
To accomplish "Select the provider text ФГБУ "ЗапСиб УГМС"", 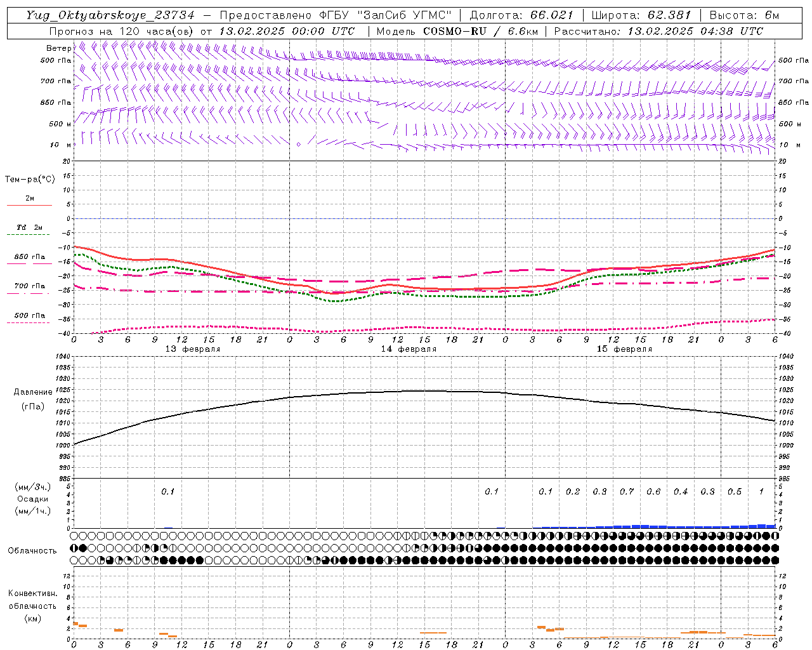I will coord(387,15).
